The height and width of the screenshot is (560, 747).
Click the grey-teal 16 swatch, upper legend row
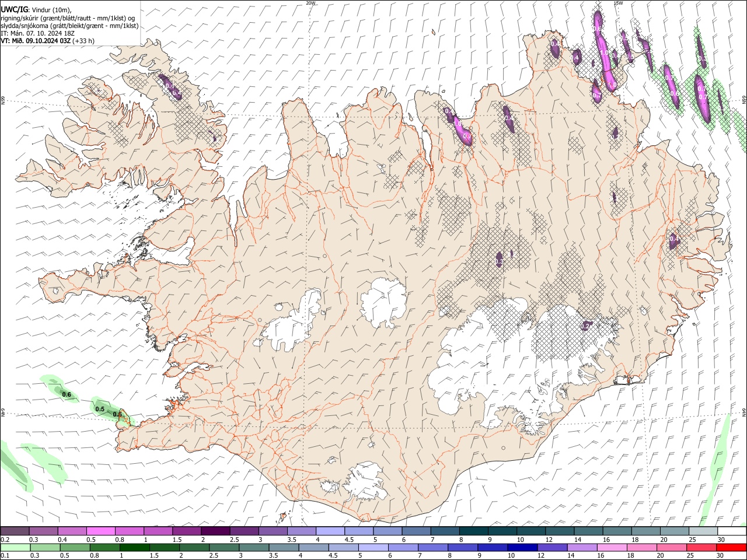(x=617, y=531)
